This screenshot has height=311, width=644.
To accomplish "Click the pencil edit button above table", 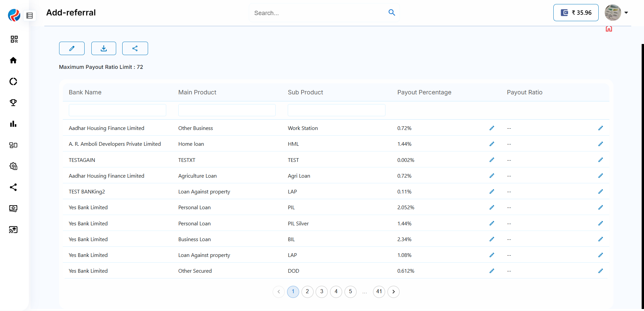I will pyautogui.click(x=72, y=48).
